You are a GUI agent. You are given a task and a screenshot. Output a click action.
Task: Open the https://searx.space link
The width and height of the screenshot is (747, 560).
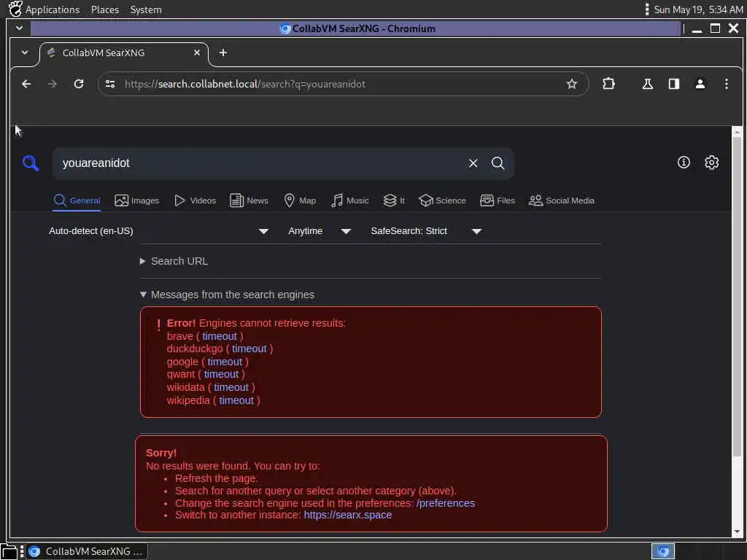coord(348,515)
